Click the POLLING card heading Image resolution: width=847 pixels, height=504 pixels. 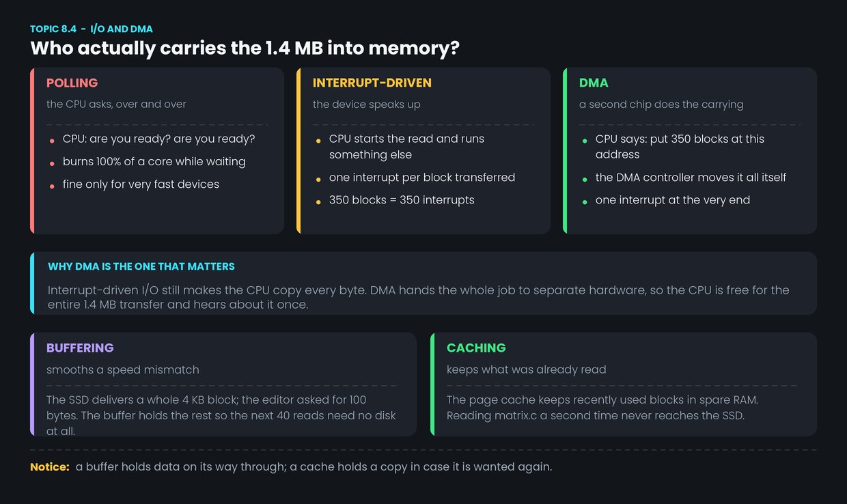coord(72,83)
